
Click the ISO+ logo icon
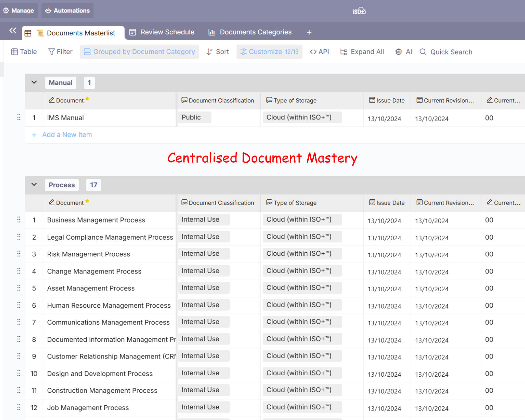(359, 11)
